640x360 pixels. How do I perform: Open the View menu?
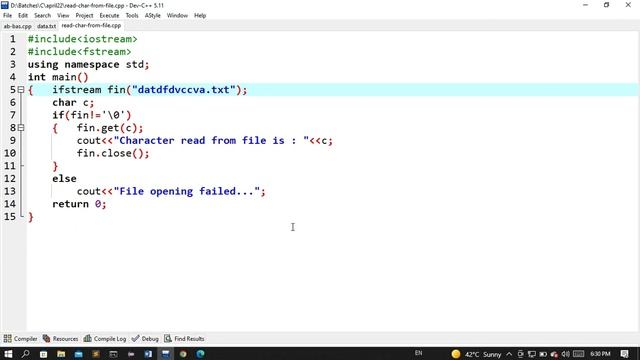point(63,16)
